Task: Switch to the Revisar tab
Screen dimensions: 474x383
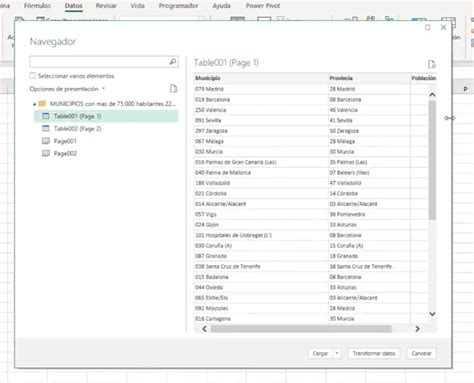Action: coord(106,6)
